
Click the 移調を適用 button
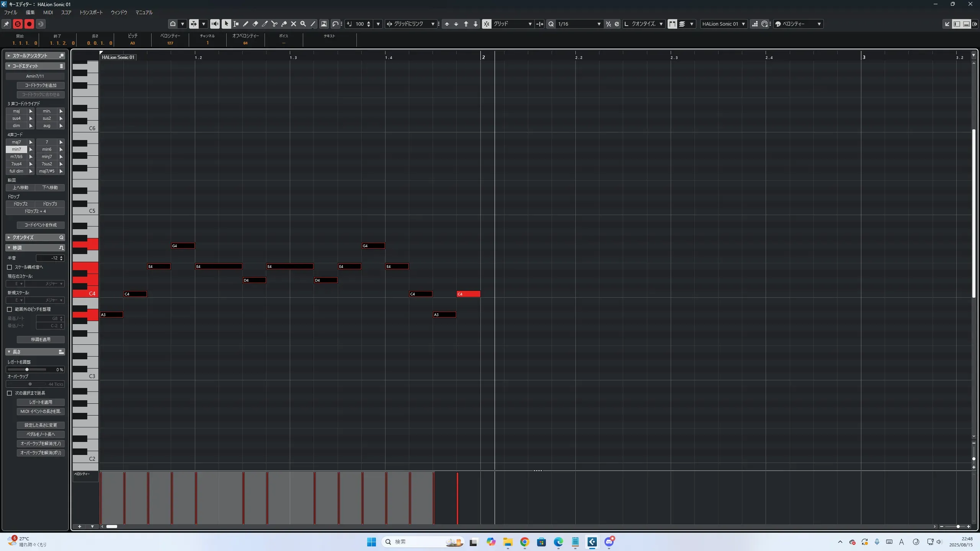pos(41,339)
